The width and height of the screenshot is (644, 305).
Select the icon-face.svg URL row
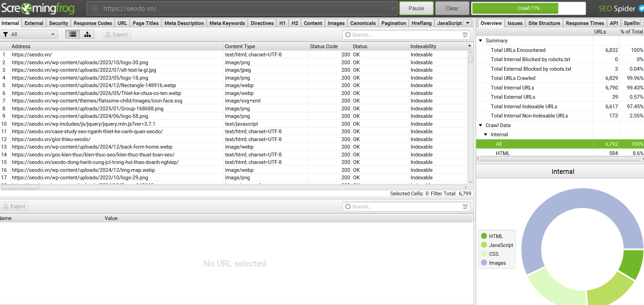(234, 101)
